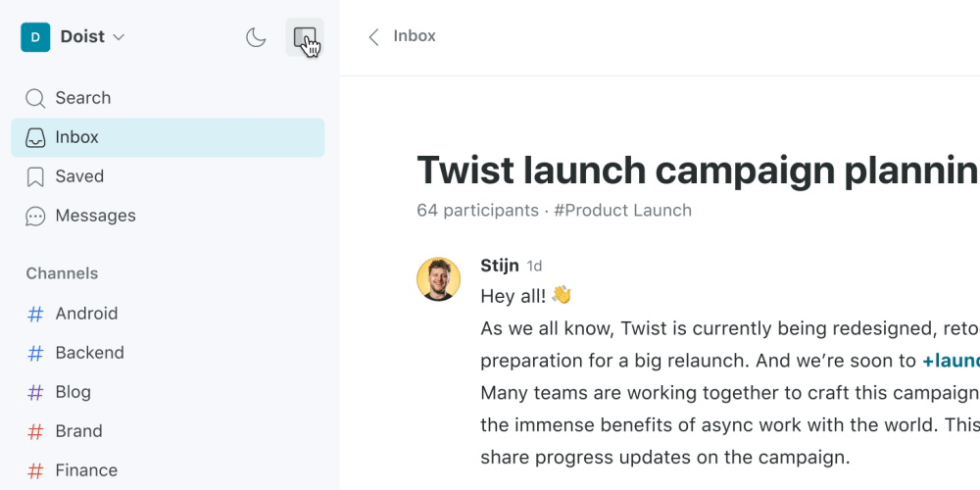The width and height of the screenshot is (980, 490).
Task: Open Saved threads
Action: pyautogui.click(x=168, y=176)
